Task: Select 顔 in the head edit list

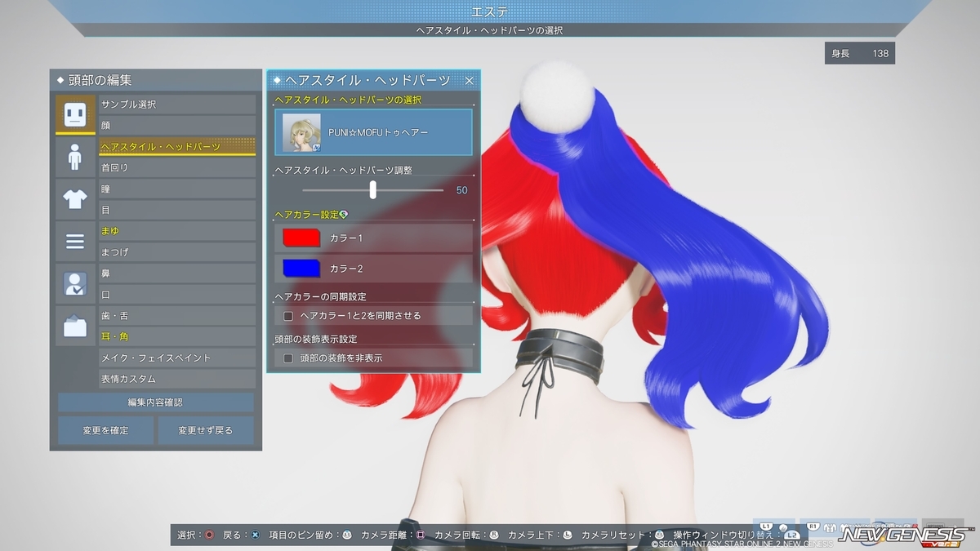Action: 177,126
